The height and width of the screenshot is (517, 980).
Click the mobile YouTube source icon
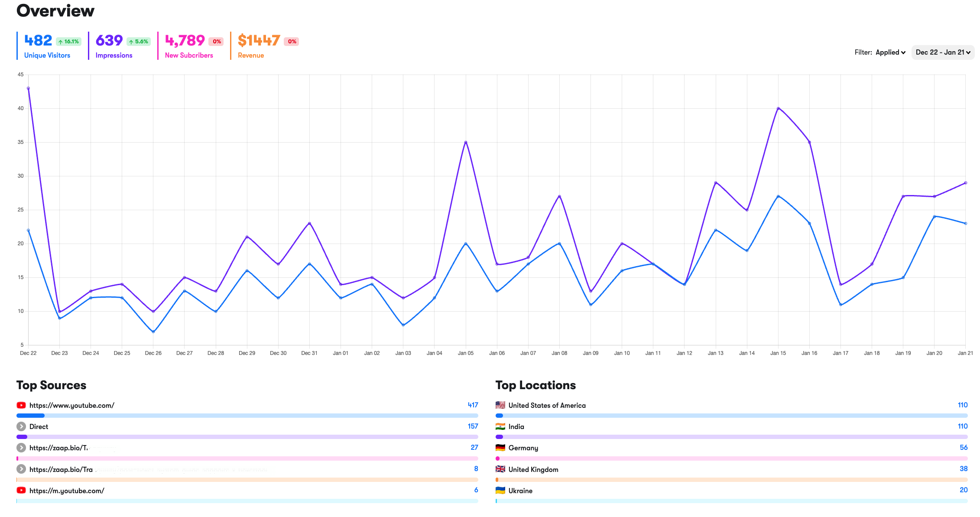pos(21,491)
